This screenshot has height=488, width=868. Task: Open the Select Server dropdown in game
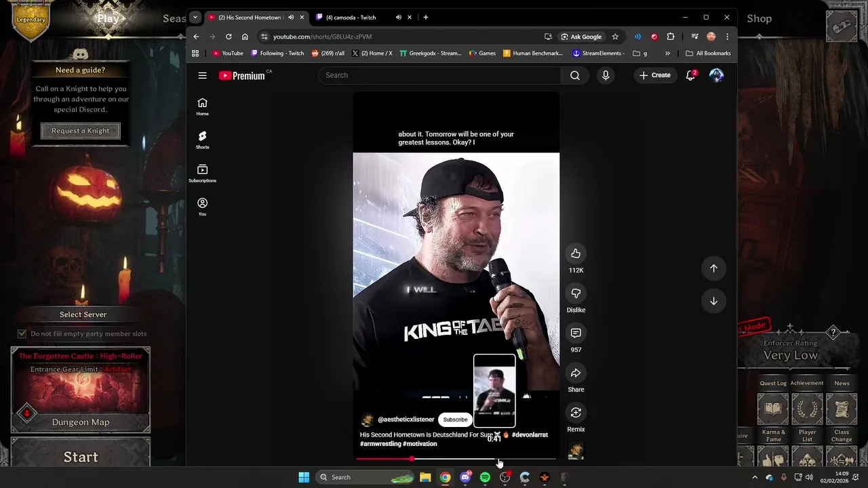point(83,314)
